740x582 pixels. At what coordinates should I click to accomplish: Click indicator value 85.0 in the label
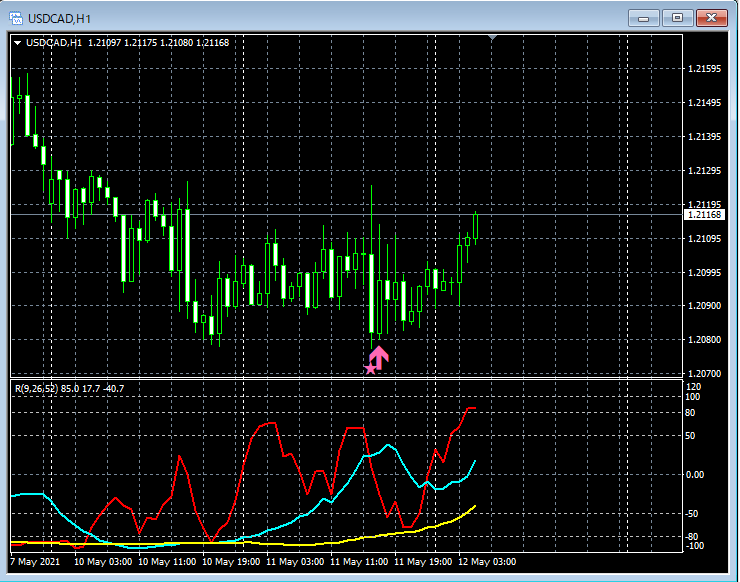tap(70, 388)
